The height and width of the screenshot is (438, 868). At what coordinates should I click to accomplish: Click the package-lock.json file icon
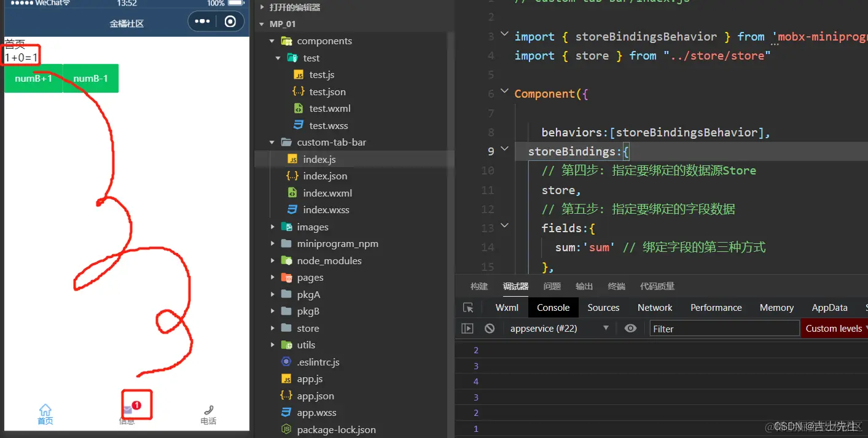point(286,429)
